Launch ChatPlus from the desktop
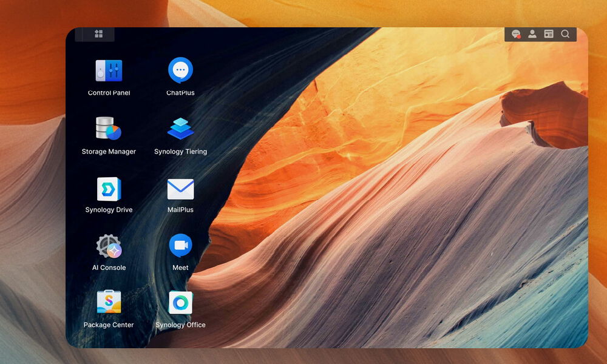 coord(180,70)
